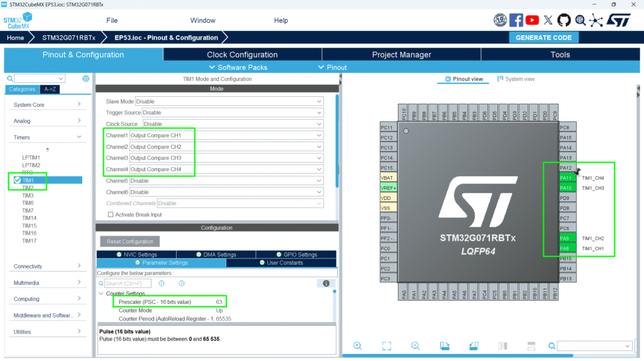Click the Facebook icon in header
This screenshot has width=644, height=361.
point(516,20)
